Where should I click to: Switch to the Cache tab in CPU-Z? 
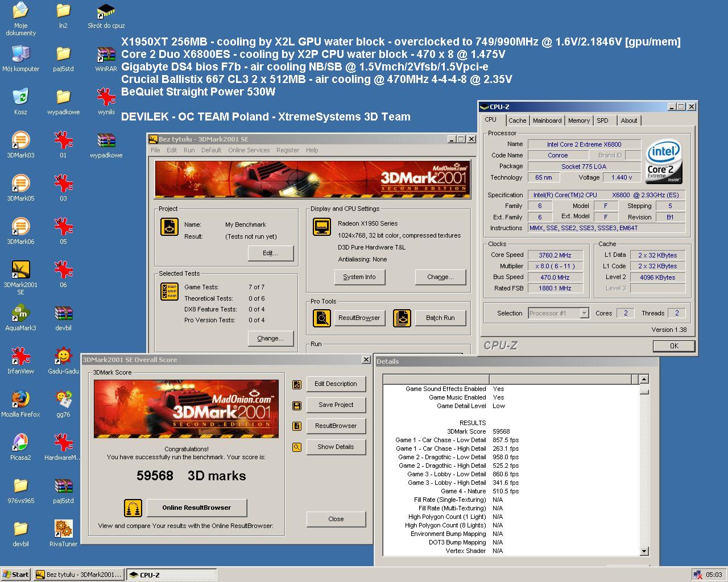[517, 120]
